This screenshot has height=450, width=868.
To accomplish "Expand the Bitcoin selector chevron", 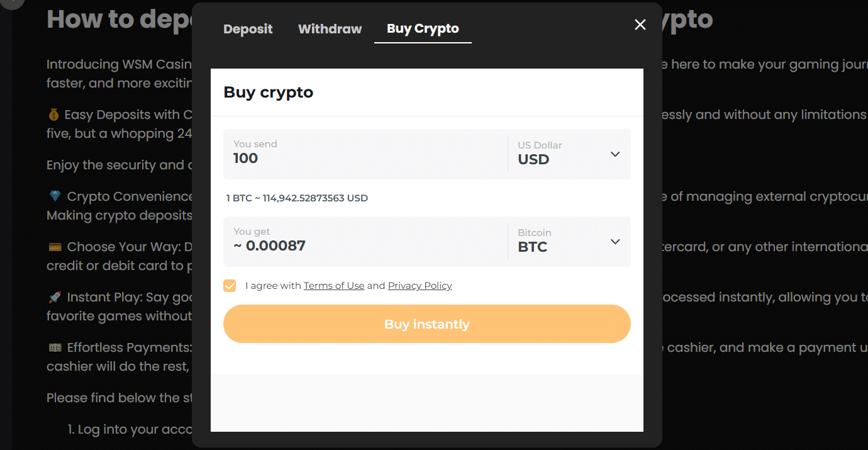I will click(615, 241).
